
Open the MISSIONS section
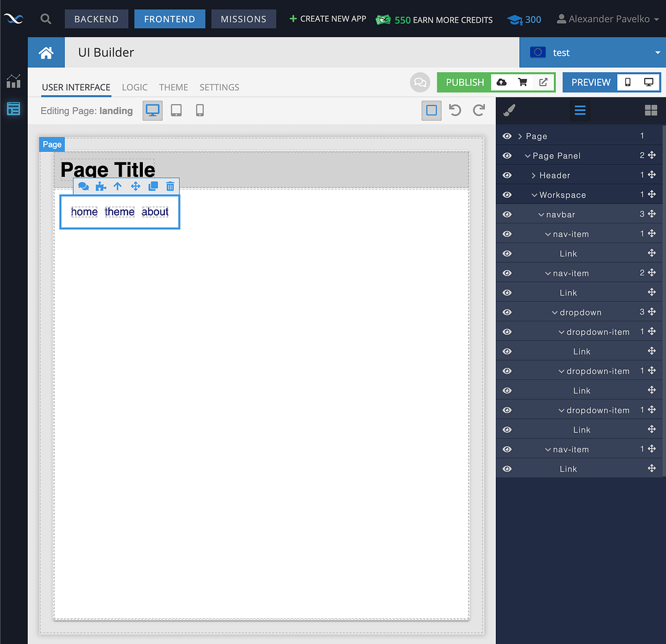243,19
